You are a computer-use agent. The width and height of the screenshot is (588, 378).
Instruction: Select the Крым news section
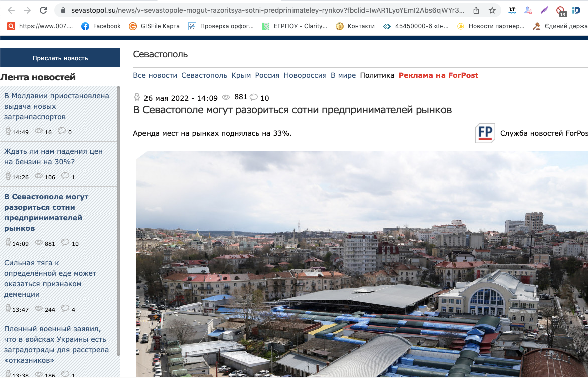241,75
